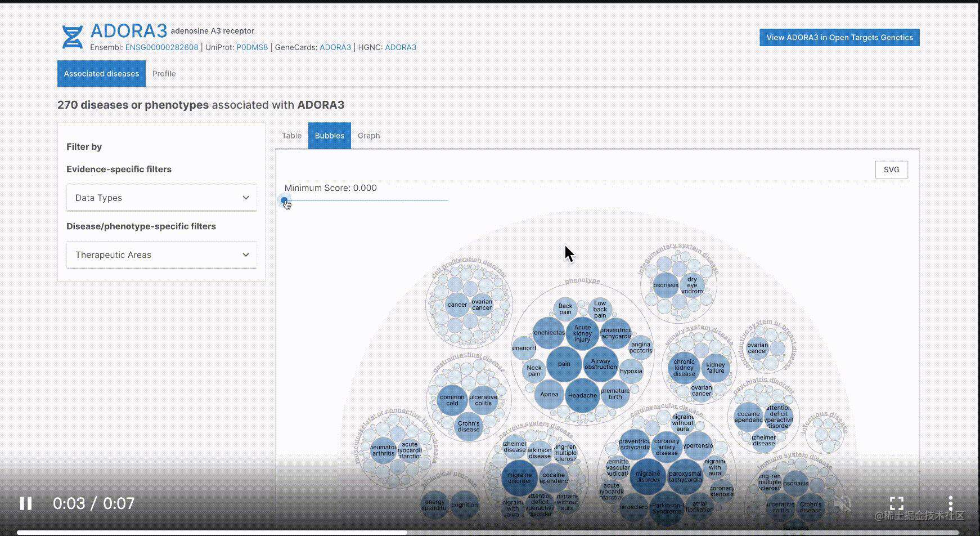The width and height of the screenshot is (980, 536).
Task: Select the pain bubble
Action: pos(564,364)
